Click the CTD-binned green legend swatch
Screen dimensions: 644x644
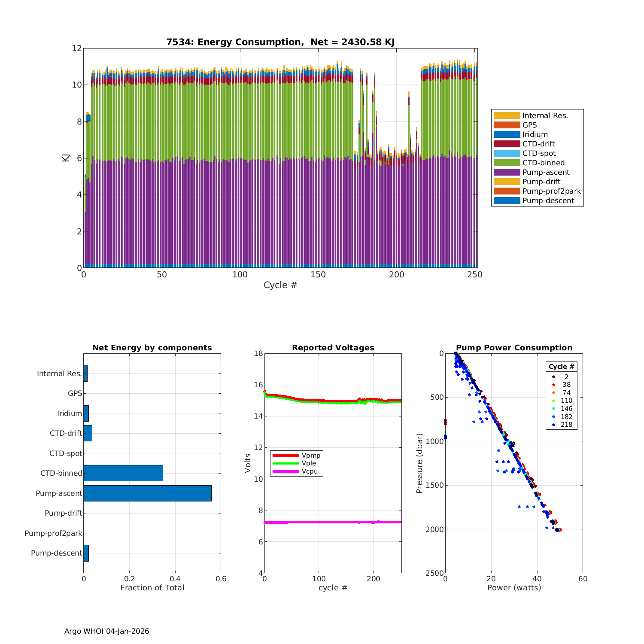click(x=507, y=163)
